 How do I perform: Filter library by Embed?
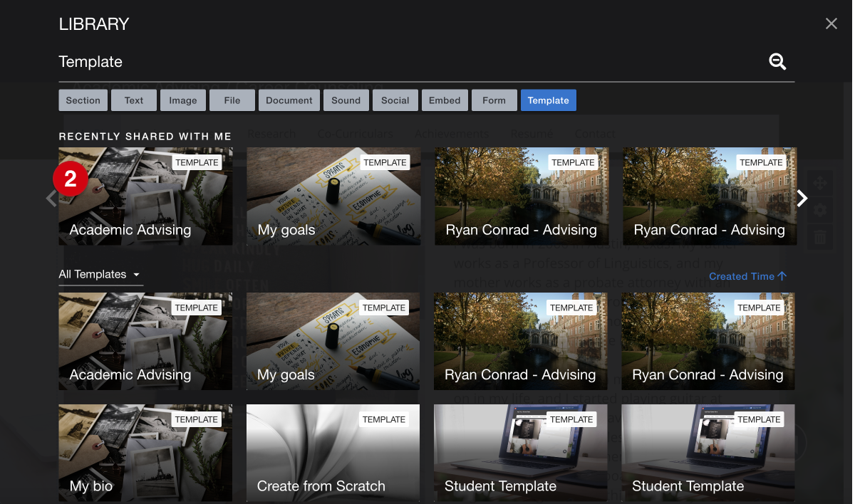445,100
